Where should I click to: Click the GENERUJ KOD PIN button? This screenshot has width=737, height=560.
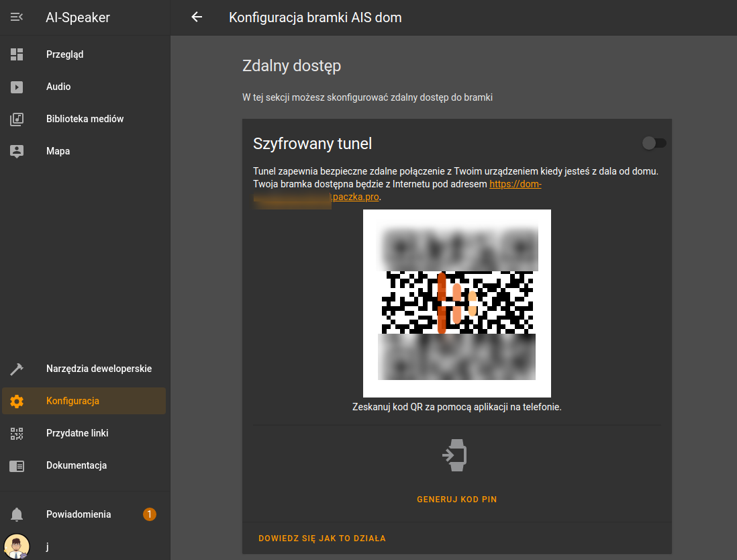pyautogui.click(x=456, y=500)
